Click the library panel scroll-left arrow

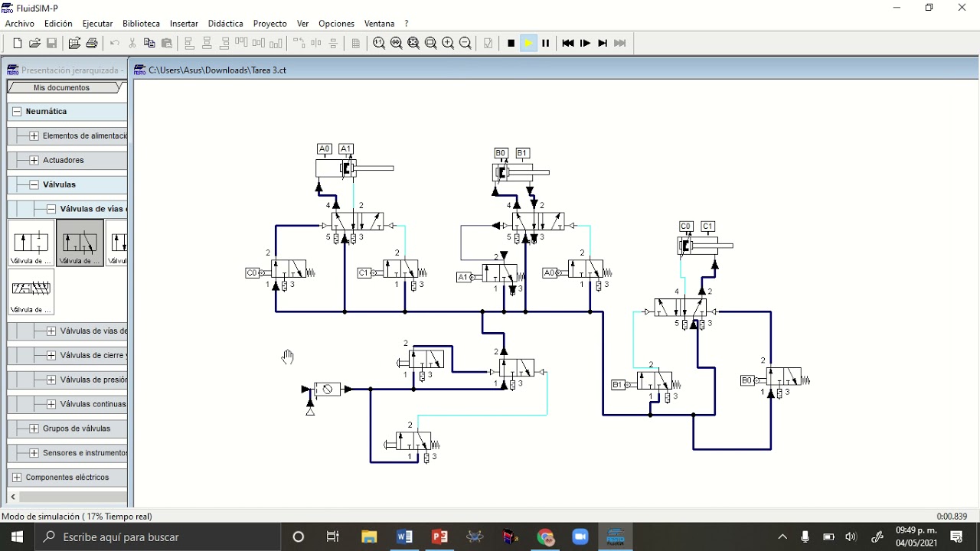tap(13, 497)
